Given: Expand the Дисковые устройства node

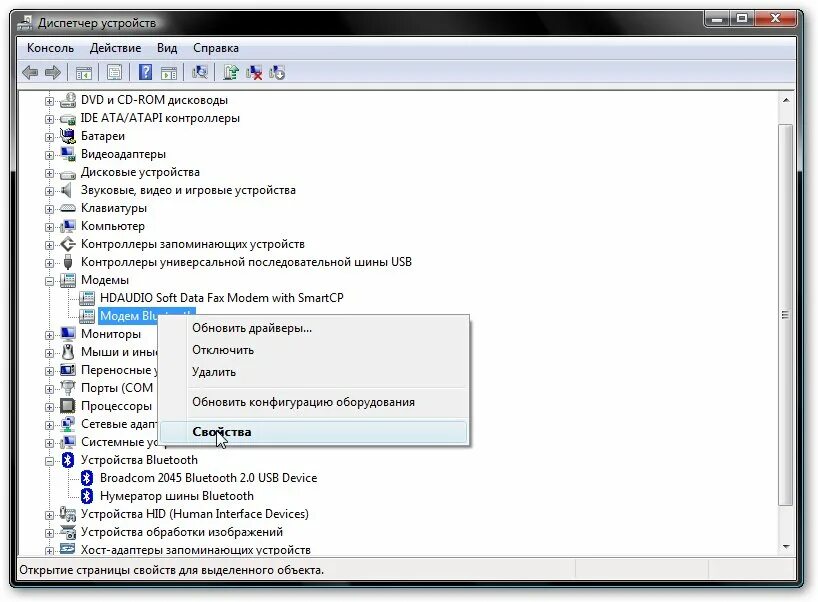Looking at the screenshot, I should [x=49, y=173].
